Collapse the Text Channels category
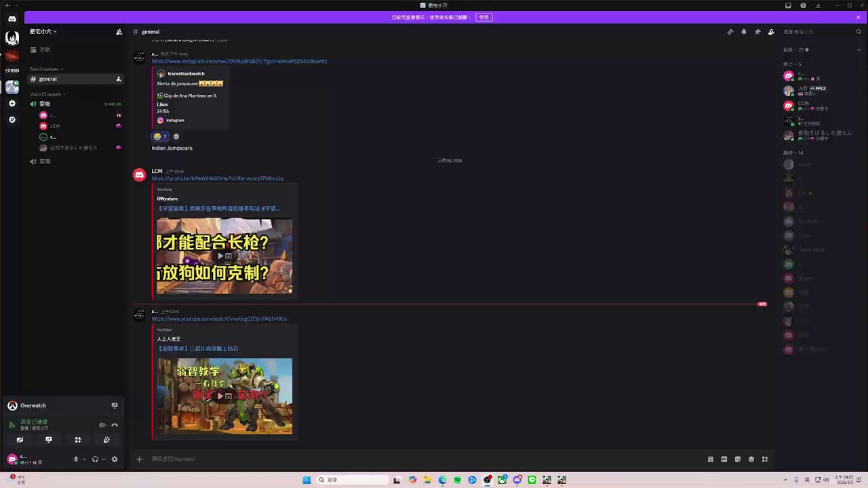 [x=46, y=69]
